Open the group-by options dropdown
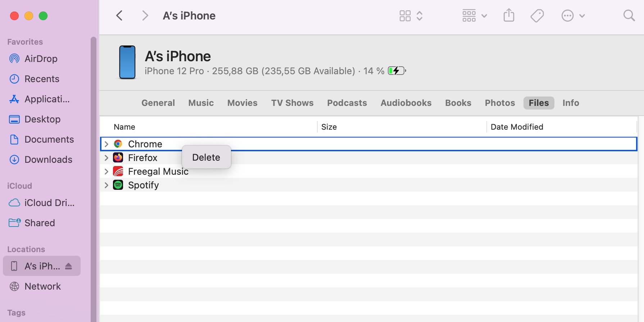 tap(474, 16)
